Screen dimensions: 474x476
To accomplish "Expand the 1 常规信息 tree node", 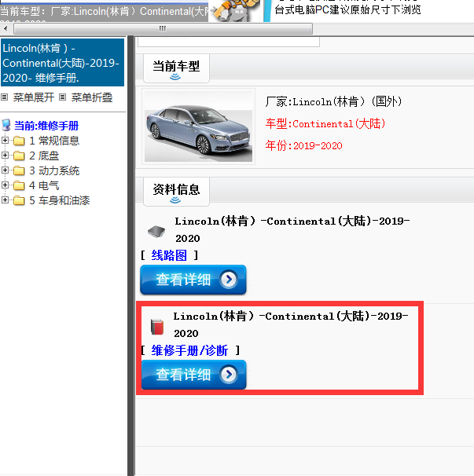I will (5, 141).
